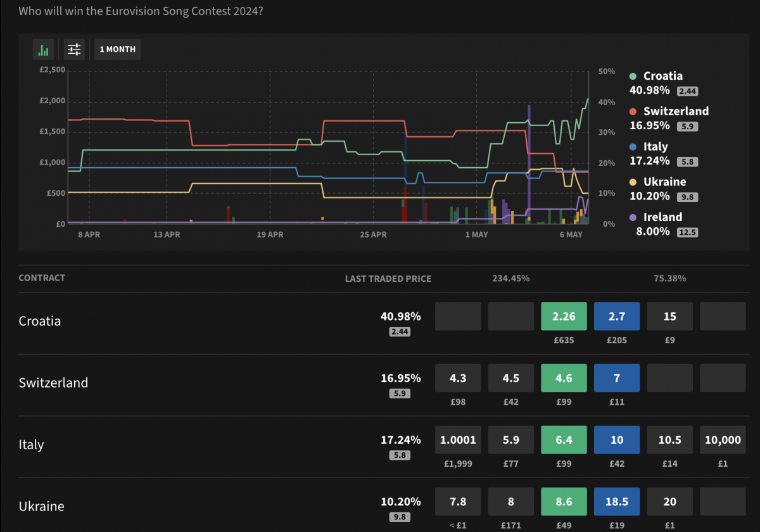Open the 1 MONTH timeframe selector
This screenshot has width=760, height=532.
[x=117, y=49]
